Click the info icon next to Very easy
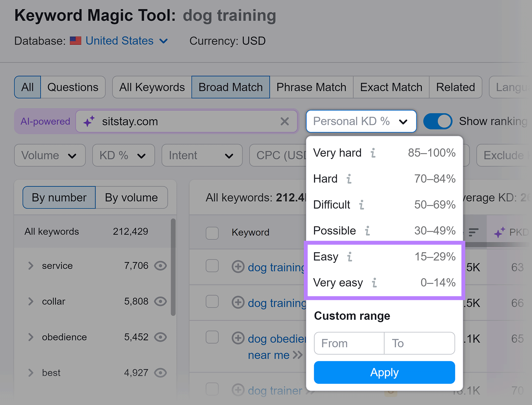This screenshot has height=405, width=532. pyautogui.click(x=374, y=283)
